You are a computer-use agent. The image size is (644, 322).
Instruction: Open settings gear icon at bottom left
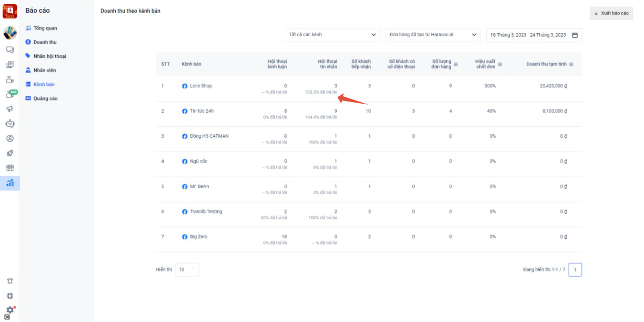pos(9,310)
